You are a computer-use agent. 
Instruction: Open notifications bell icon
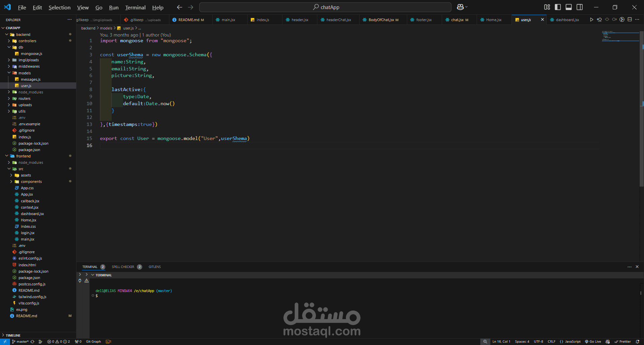pyautogui.click(x=637, y=342)
